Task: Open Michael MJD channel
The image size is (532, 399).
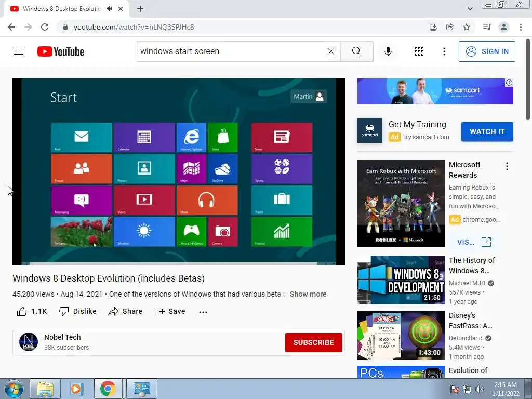Action: (467, 283)
